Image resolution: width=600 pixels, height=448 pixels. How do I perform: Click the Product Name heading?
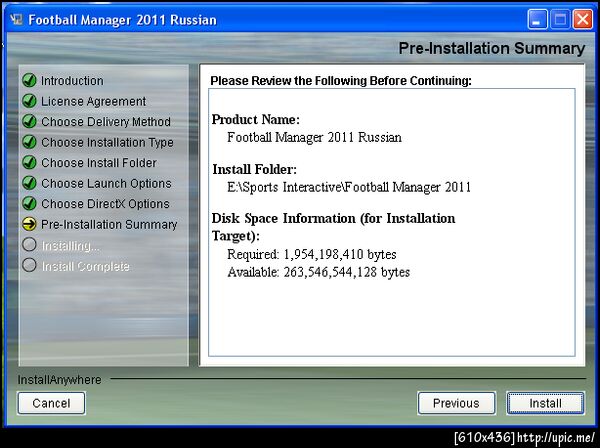(256, 119)
